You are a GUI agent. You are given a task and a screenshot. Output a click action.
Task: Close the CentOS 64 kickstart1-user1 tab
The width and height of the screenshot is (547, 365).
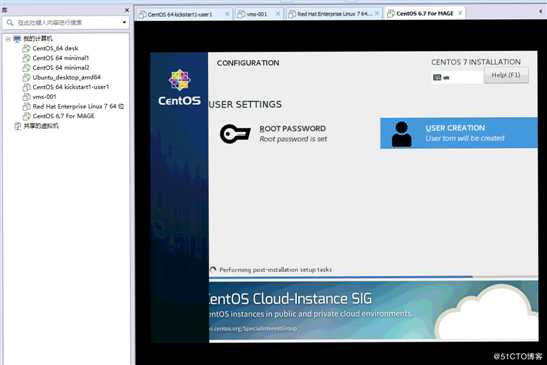pos(227,14)
